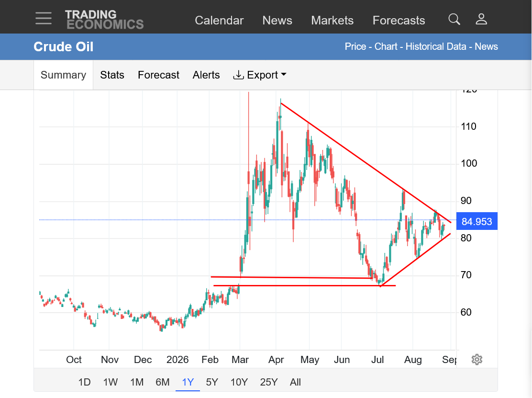Image resolution: width=532 pixels, height=398 pixels.
Task: Open chart settings gear icon
Action: tap(477, 359)
